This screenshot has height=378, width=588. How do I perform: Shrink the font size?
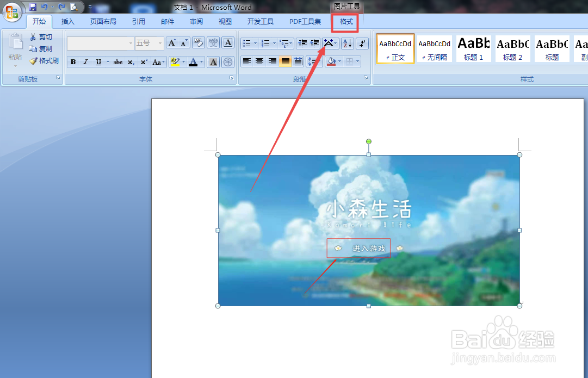point(183,43)
